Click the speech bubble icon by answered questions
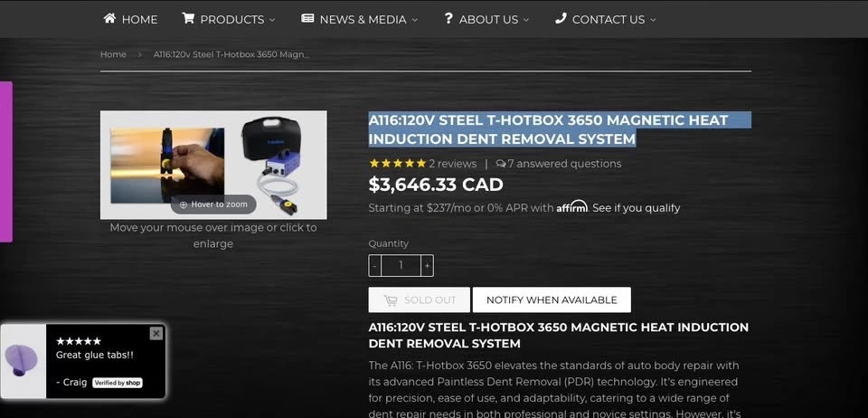 pyautogui.click(x=501, y=164)
